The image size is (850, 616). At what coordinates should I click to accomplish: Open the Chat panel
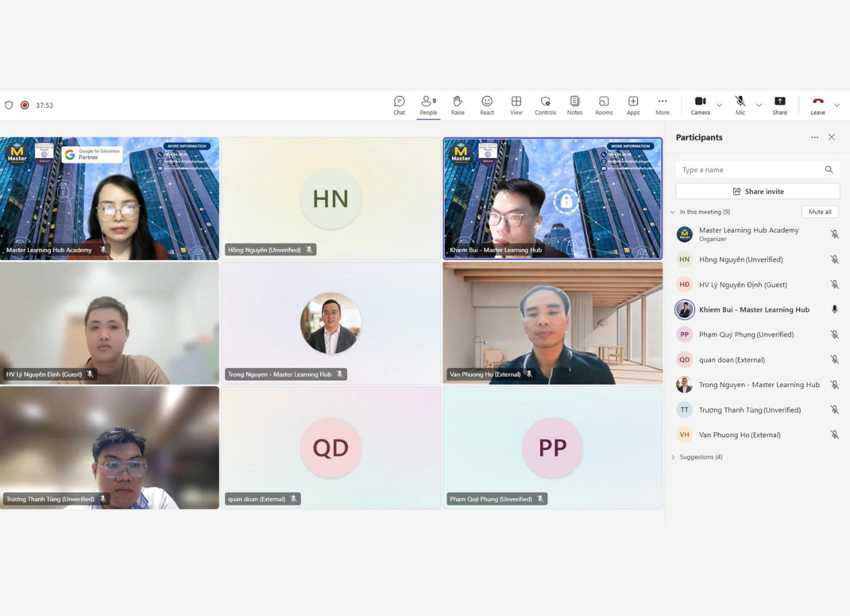point(399,105)
